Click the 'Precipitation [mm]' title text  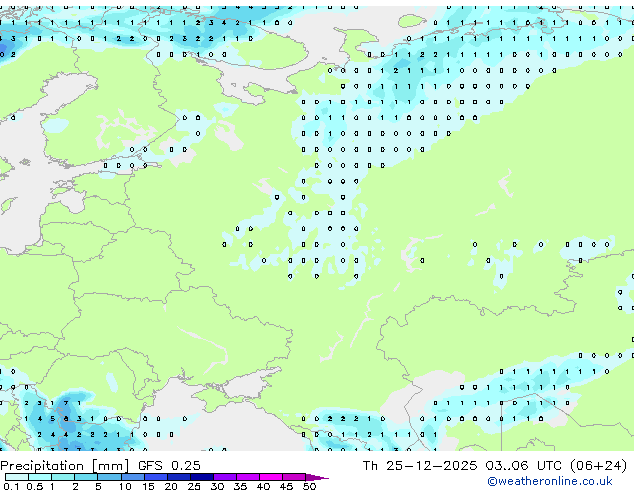(x=64, y=466)
